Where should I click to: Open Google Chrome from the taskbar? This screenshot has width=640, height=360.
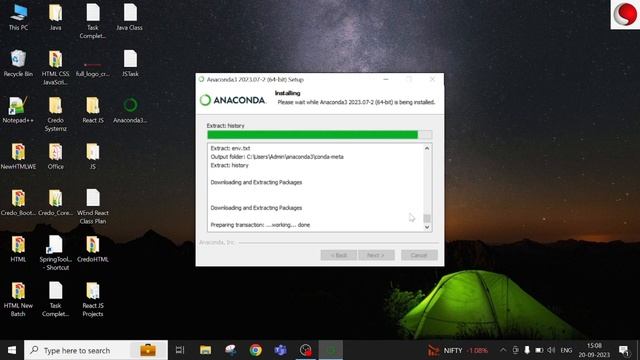click(x=256, y=350)
